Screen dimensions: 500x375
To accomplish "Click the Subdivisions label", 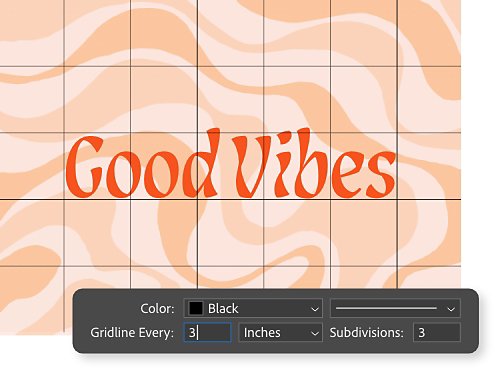I will (x=367, y=333).
